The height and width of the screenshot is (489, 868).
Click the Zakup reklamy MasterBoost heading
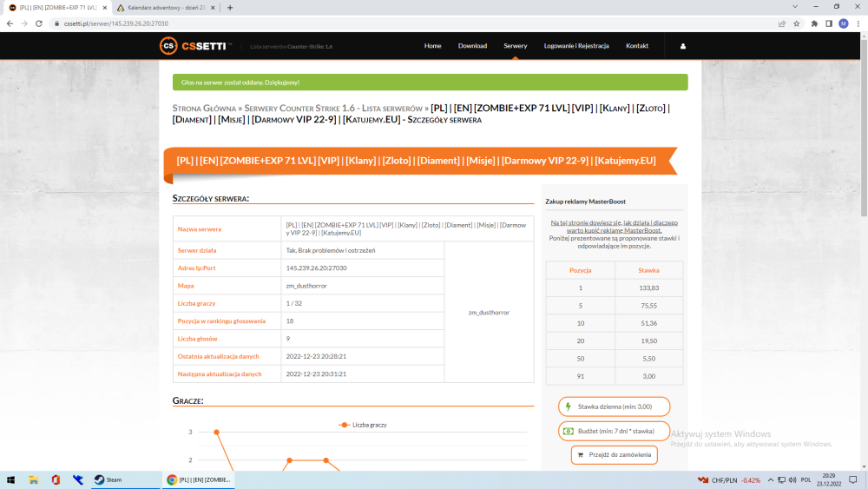pyautogui.click(x=585, y=202)
